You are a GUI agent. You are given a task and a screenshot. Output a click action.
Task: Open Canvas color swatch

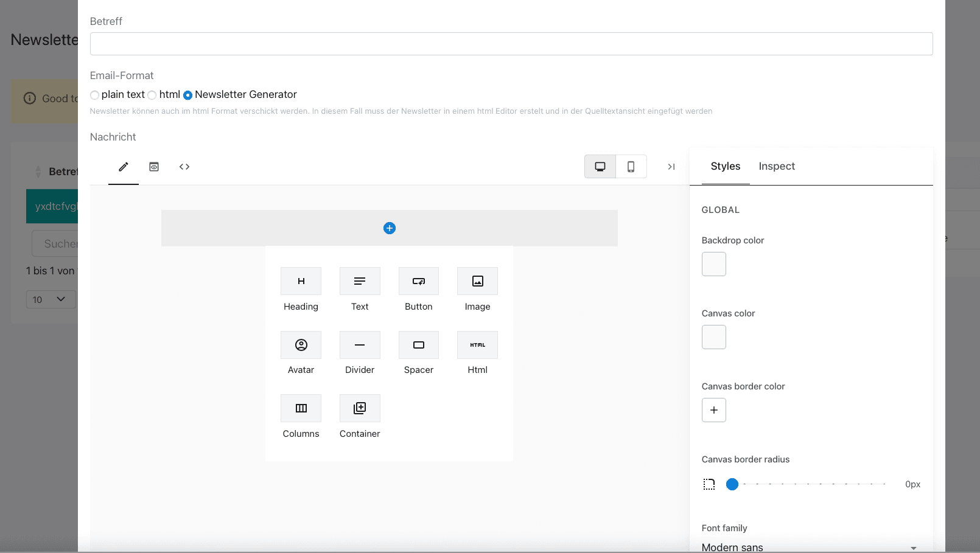(714, 337)
